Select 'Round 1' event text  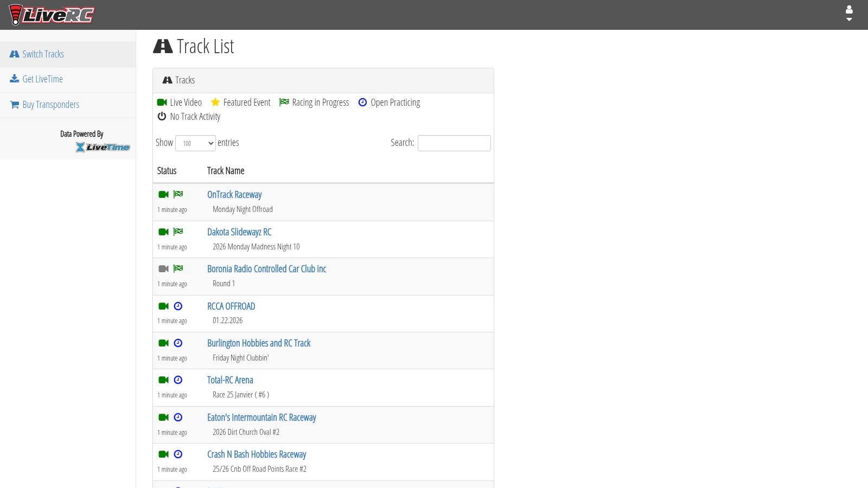coord(224,284)
